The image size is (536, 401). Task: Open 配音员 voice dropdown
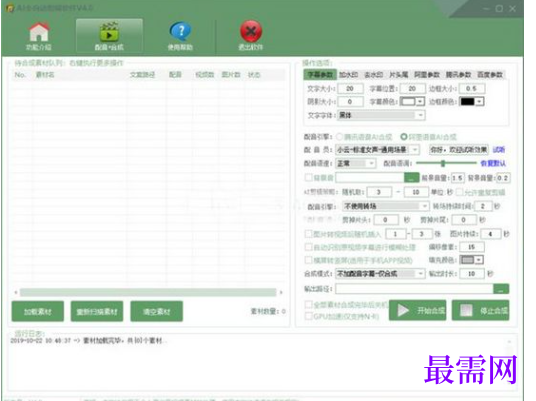(x=377, y=150)
